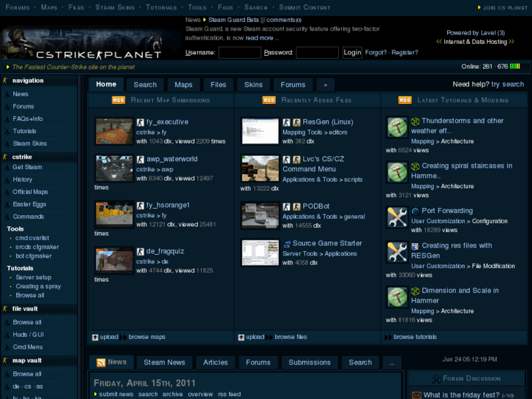This screenshot has width=532, height=399.
Task: Click RSS icon for Recent Map Submissions
Action: click(118, 100)
